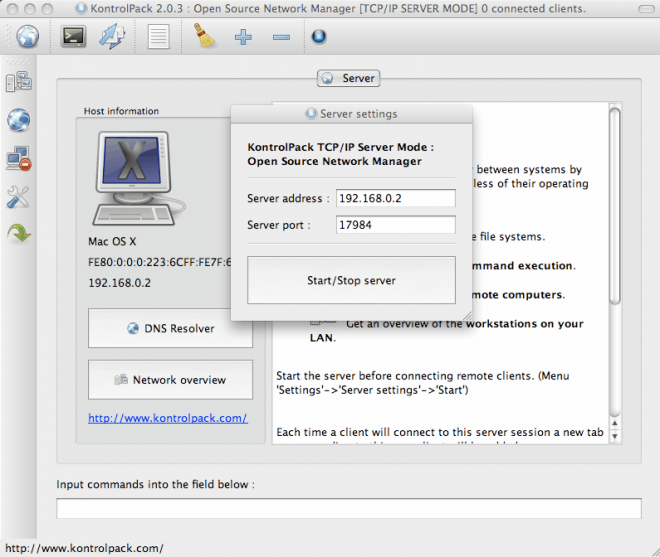Image resolution: width=660 pixels, height=557 pixels.
Task: Click the Server address input field
Action: tap(395, 198)
